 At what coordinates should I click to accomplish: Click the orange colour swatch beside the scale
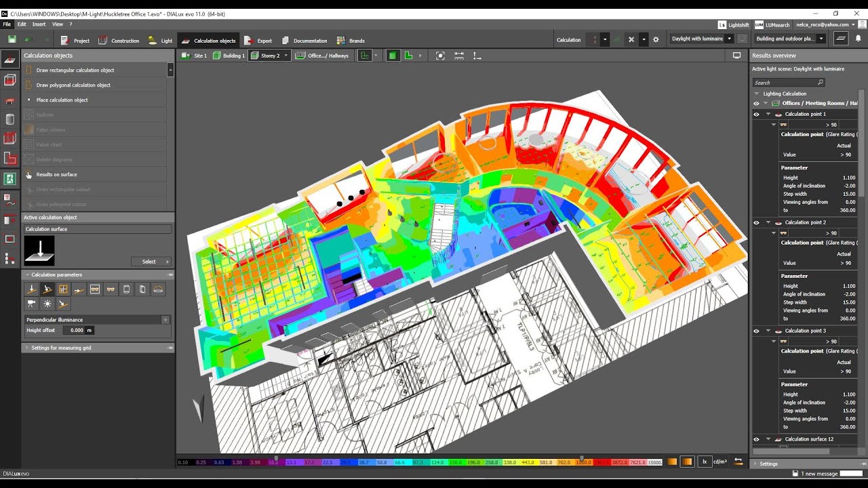click(x=672, y=462)
